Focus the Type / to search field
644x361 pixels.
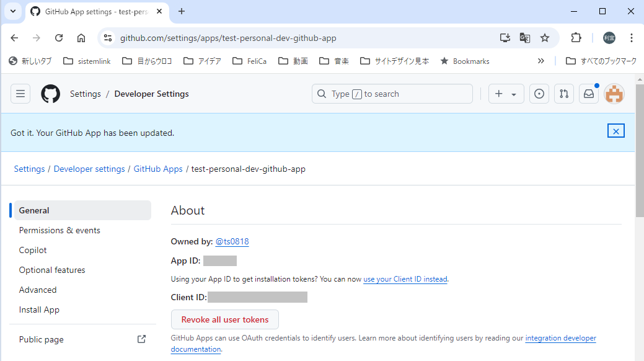point(392,94)
